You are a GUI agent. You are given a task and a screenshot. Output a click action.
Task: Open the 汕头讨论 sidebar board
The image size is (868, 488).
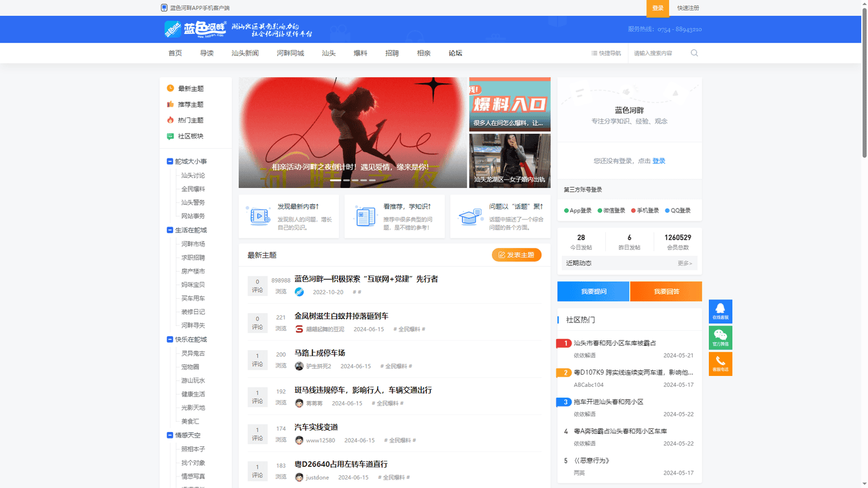(x=193, y=175)
